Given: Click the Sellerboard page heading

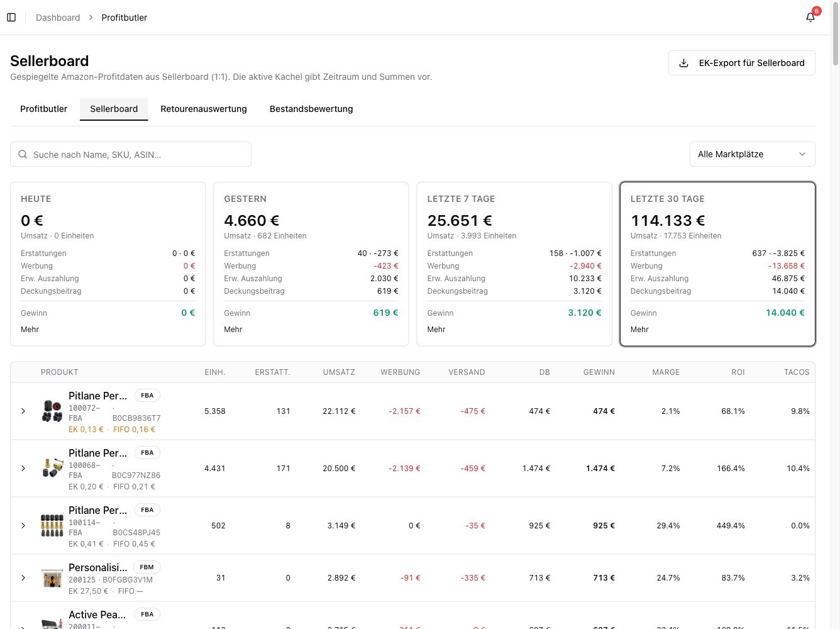Looking at the screenshot, I should (x=50, y=61).
